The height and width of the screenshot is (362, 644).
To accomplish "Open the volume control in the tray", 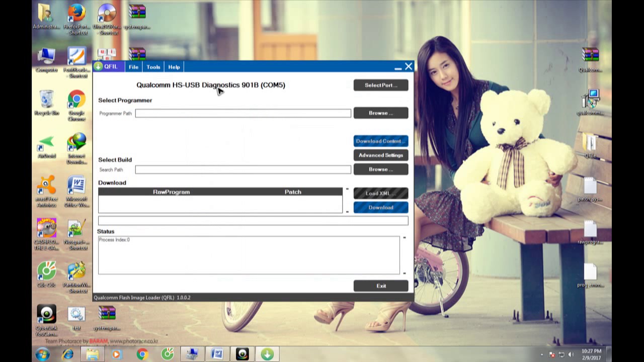I will point(571,355).
